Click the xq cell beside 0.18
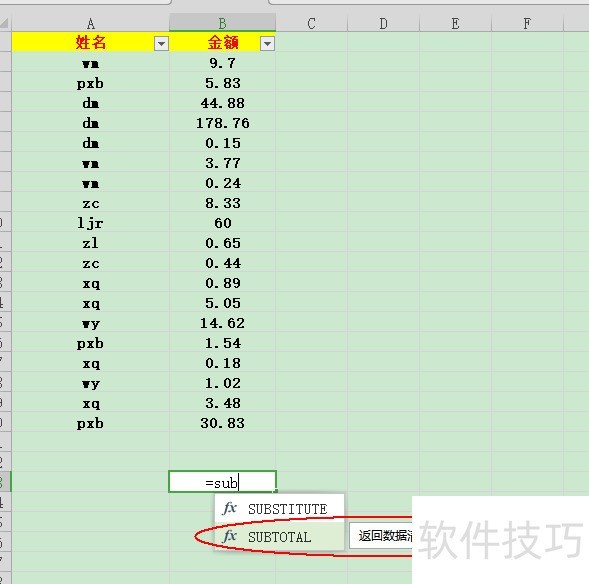This screenshot has width=589, height=584. click(91, 363)
